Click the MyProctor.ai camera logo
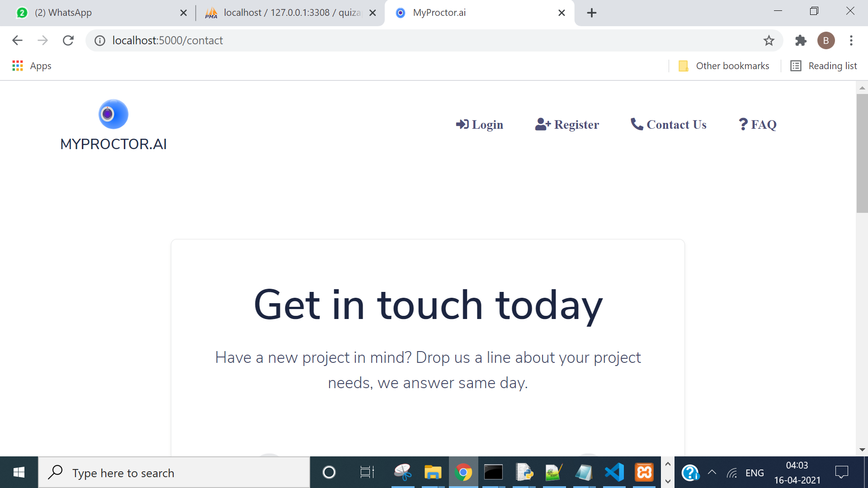 [113, 114]
